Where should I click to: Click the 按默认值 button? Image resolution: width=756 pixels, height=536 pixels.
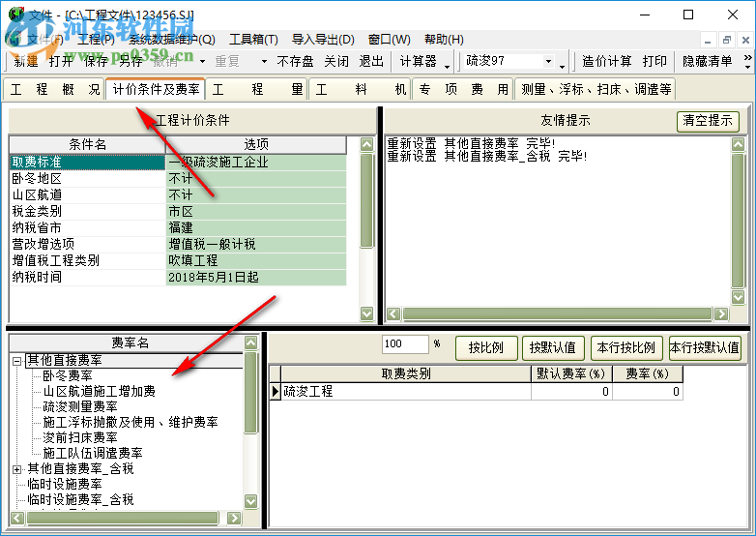point(553,348)
